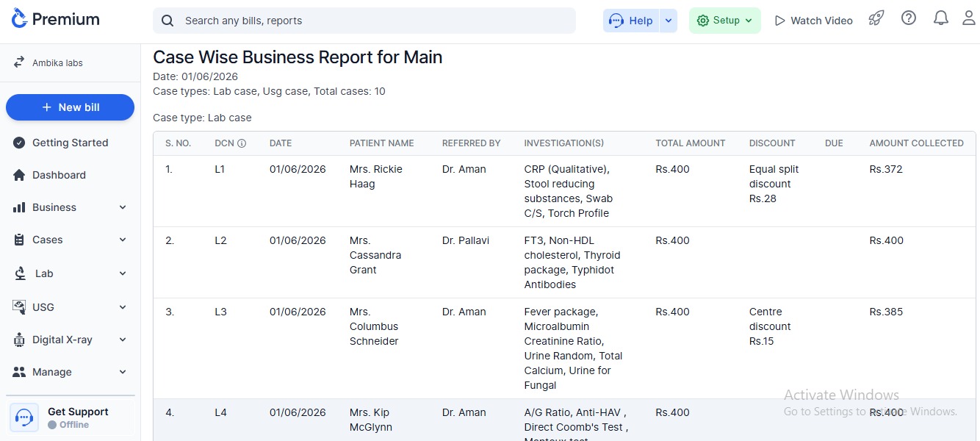Expand the Lab menu chevron
980x441 pixels.
pos(123,273)
